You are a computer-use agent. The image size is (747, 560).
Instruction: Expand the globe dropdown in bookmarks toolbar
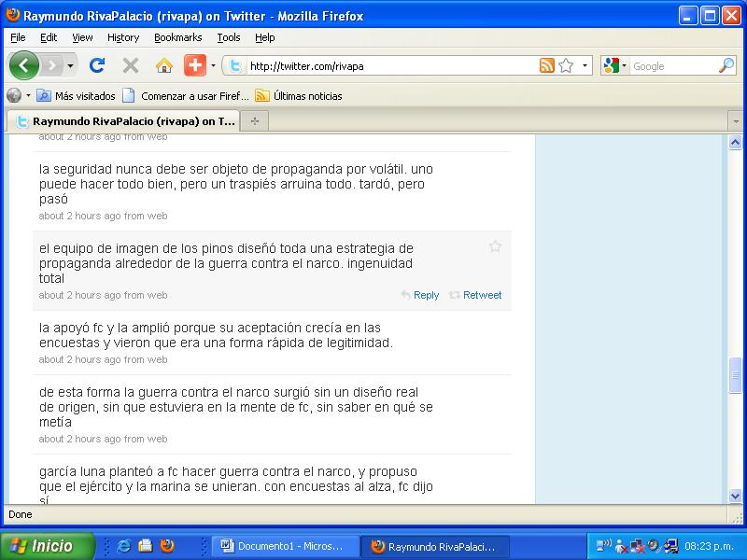(x=28, y=96)
